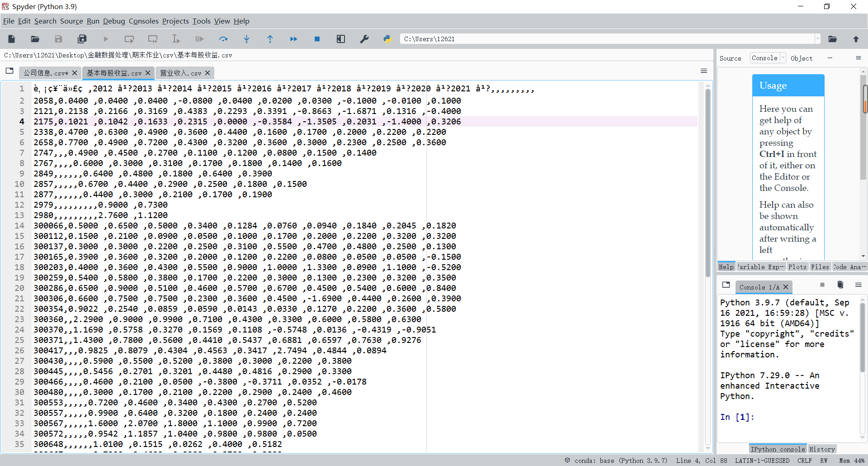
Task: Open editor pane options hamburger menu
Action: click(x=704, y=71)
